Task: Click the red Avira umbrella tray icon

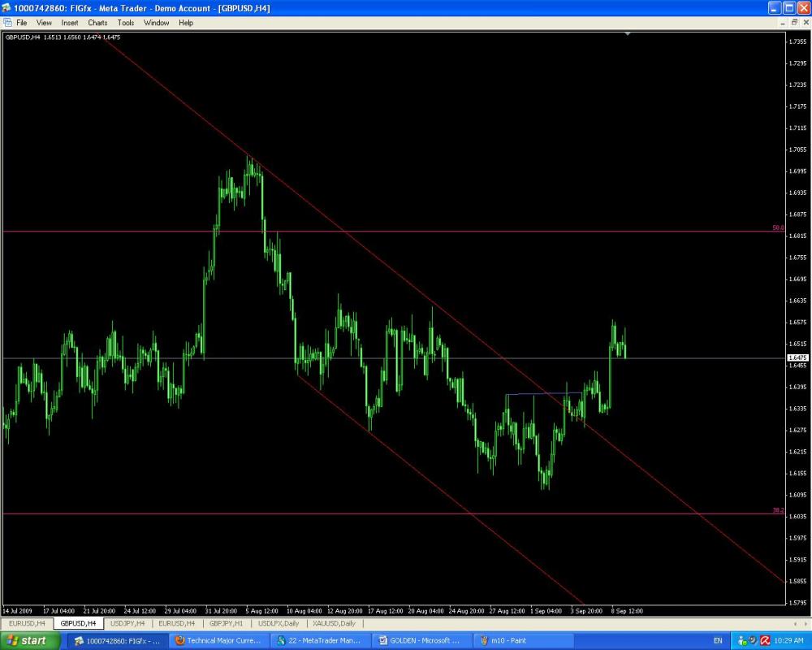Action: (x=765, y=641)
